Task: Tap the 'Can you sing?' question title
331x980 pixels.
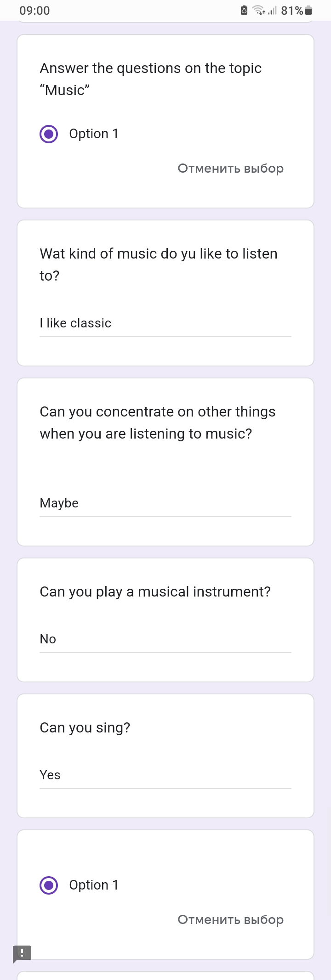Action: point(85,728)
